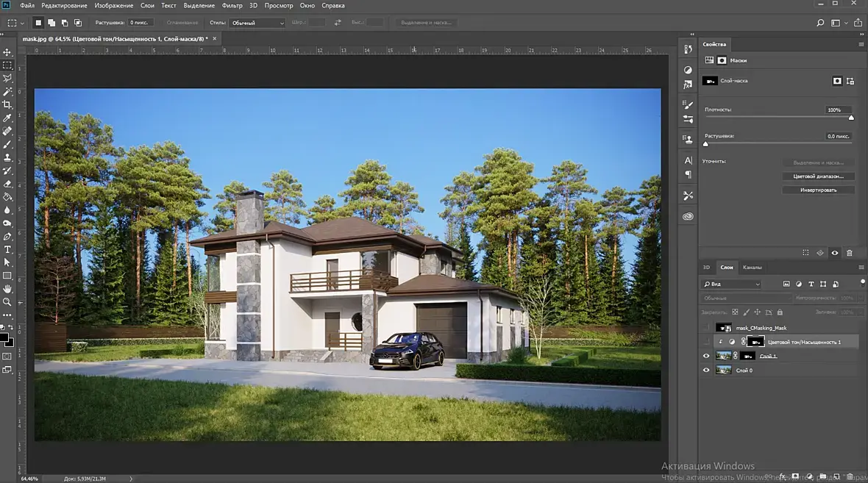Open the Paragraph panel icon
Viewport: 868px width, 483px height.
(x=688, y=175)
